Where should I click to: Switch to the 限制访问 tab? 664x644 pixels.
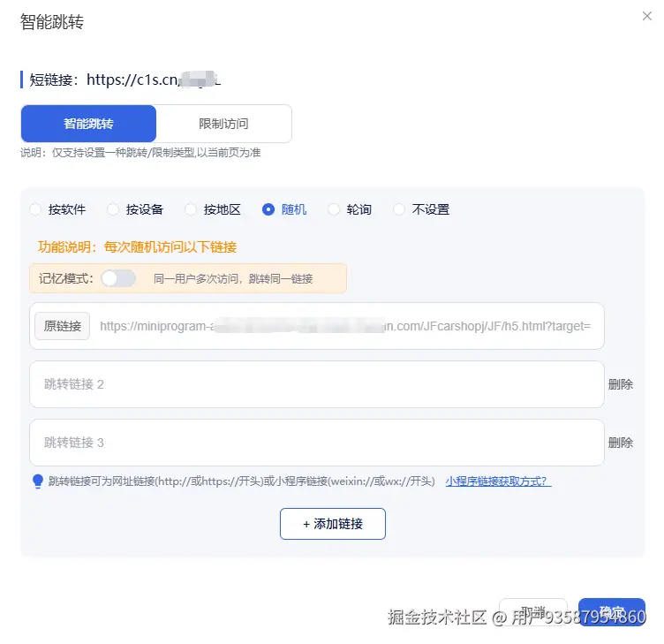coord(223,124)
